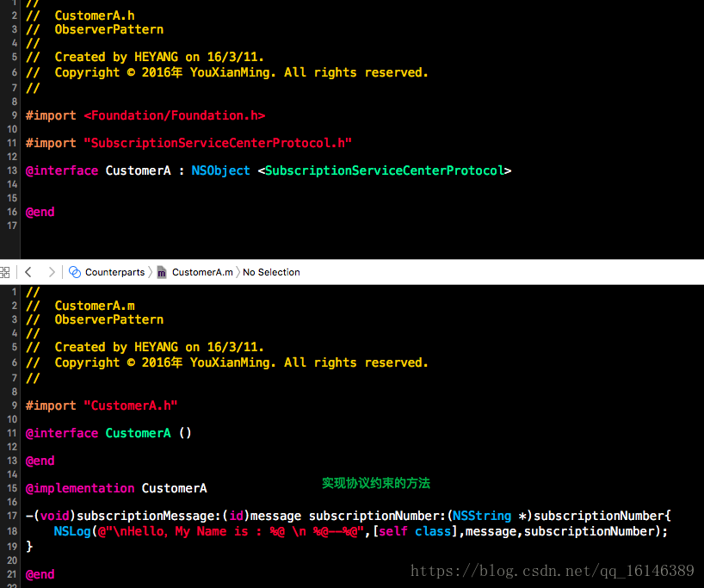Screen dimensions: 704x588
Task: Click NSLog call on line 18
Action: (x=72, y=531)
